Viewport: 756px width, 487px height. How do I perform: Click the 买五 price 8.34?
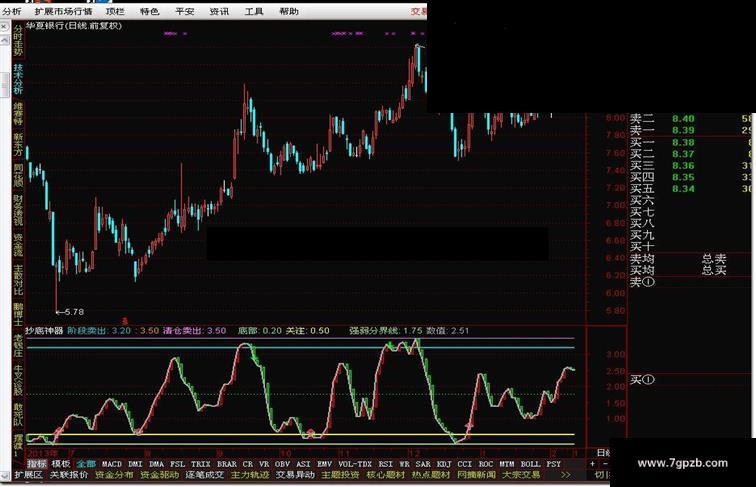tap(683, 189)
